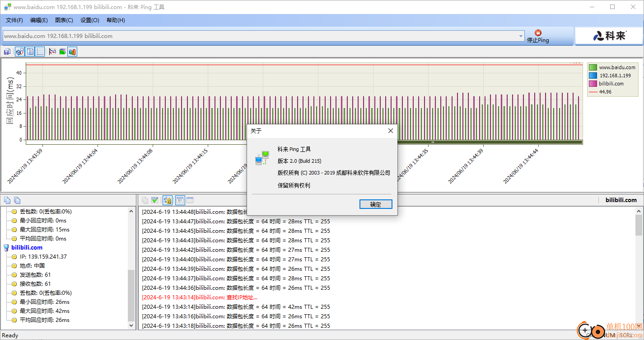Screen dimensions: 644x340
Task: Click the Ping tool icon in About dialog
Action: point(262,158)
